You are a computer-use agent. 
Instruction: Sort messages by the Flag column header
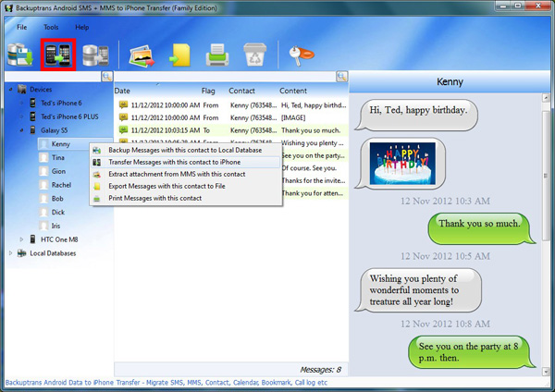click(x=208, y=91)
